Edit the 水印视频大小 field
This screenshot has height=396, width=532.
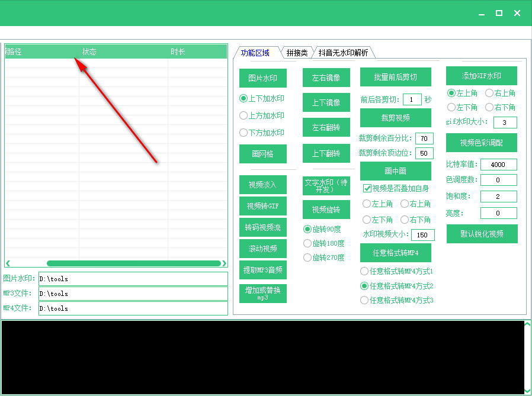tap(423, 235)
